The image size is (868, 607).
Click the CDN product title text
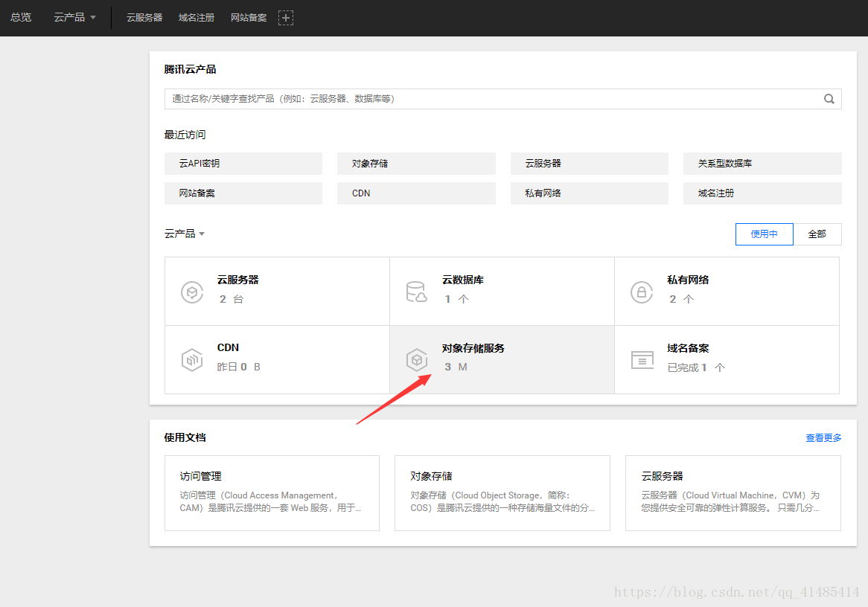pyautogui.click(x=228, y=348)
